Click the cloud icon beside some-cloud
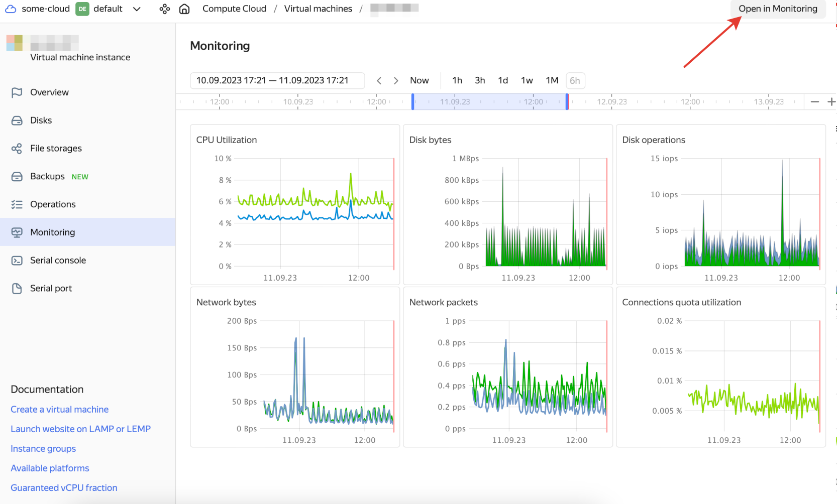The image size is (837, 504). (x=11, y=9)
